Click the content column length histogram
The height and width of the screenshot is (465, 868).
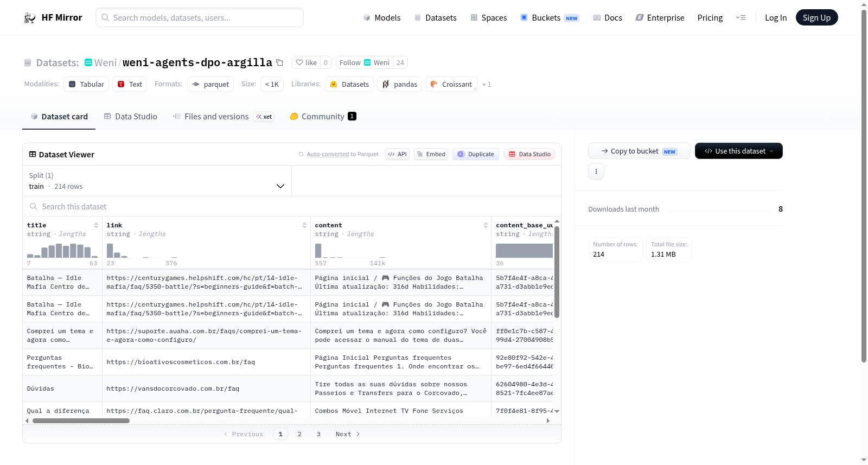coord(350,250)
